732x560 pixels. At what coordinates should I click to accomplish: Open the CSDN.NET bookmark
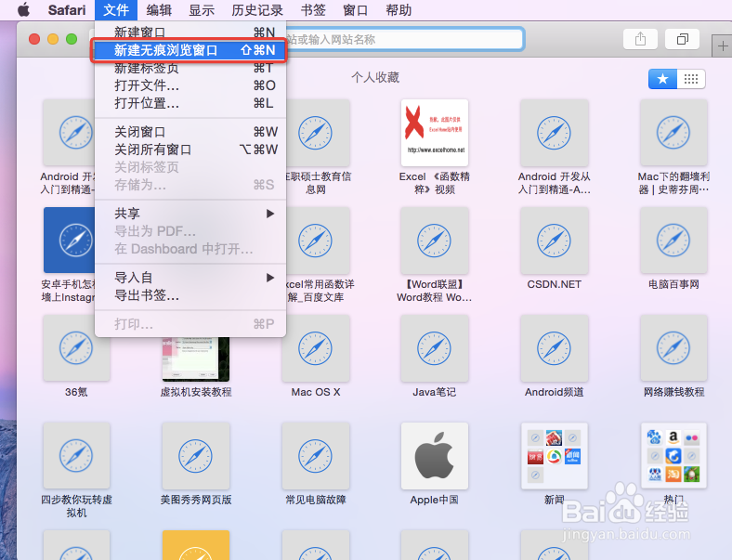(x=555, y=241)
